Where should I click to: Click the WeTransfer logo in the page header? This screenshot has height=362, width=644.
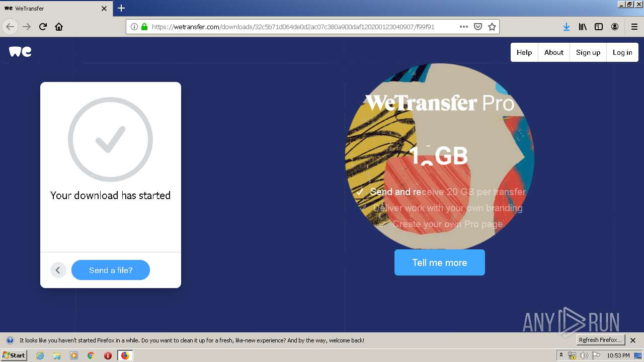pos(20,51)
